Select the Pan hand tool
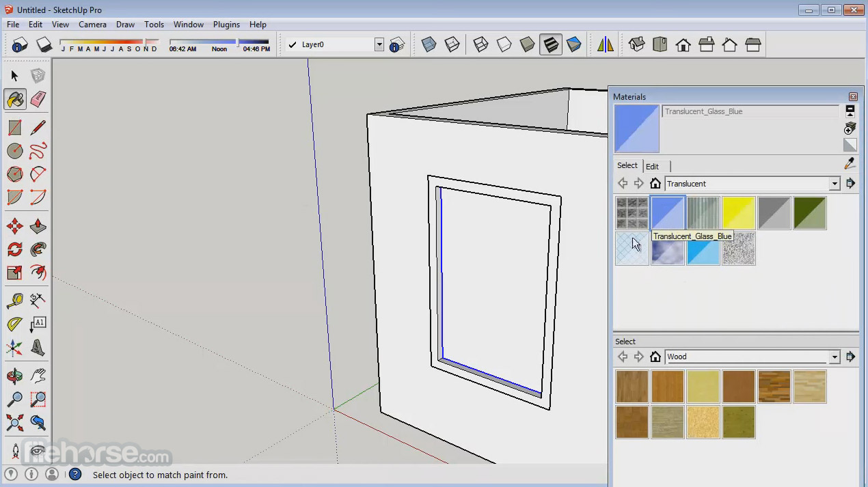868x487 pixels. [x=38, y=376]
